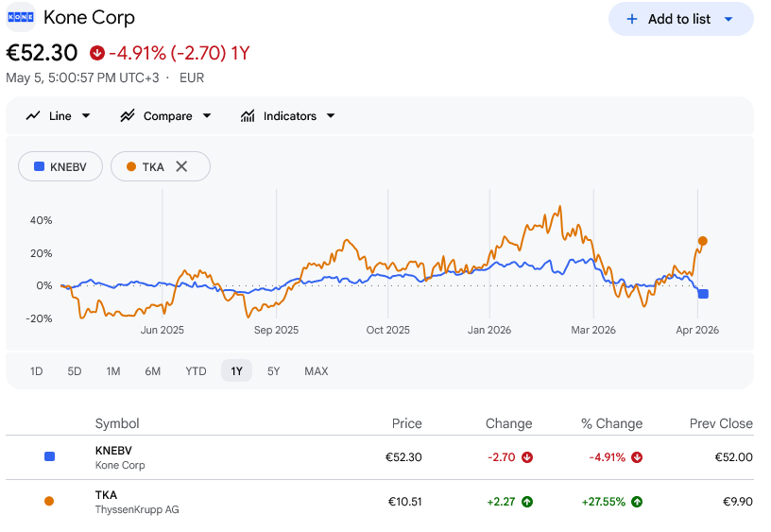Click the large €52.30 headline price
The height and width of the screenshot is (532, 771).
coord(42,53)
